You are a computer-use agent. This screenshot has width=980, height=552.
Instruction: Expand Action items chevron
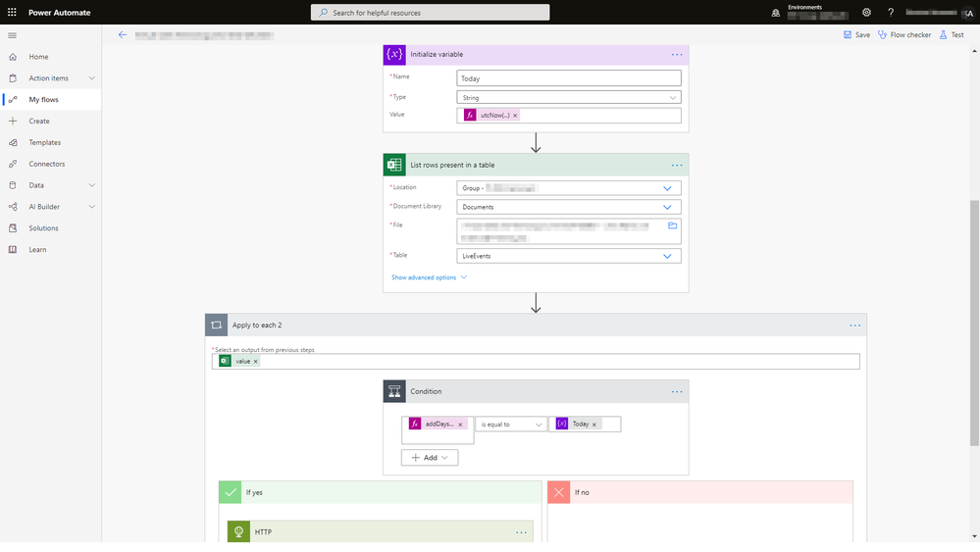[x=92, y=78]
